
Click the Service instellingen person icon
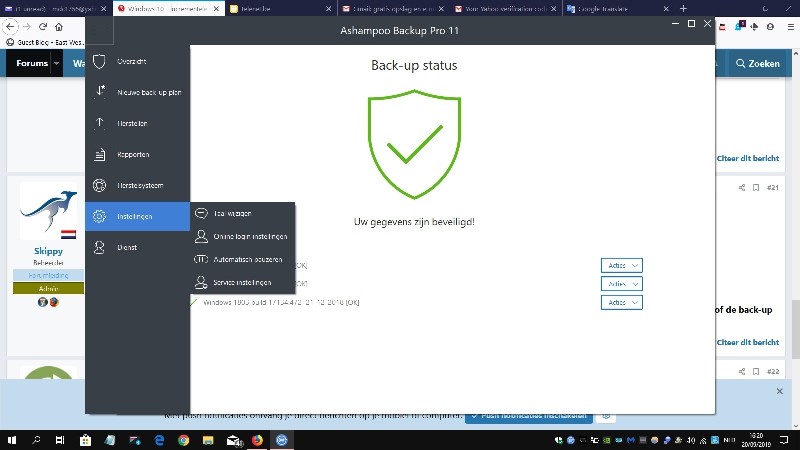pyautogui.click(x=201, y=282)
